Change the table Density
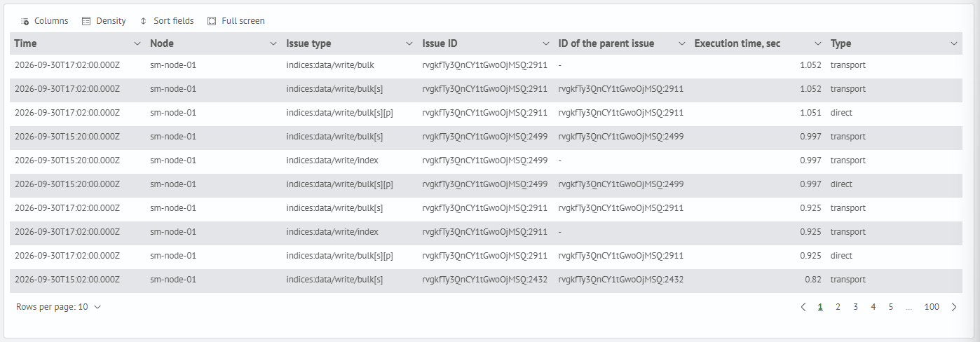The image size is (980, 342). [104, 21]
